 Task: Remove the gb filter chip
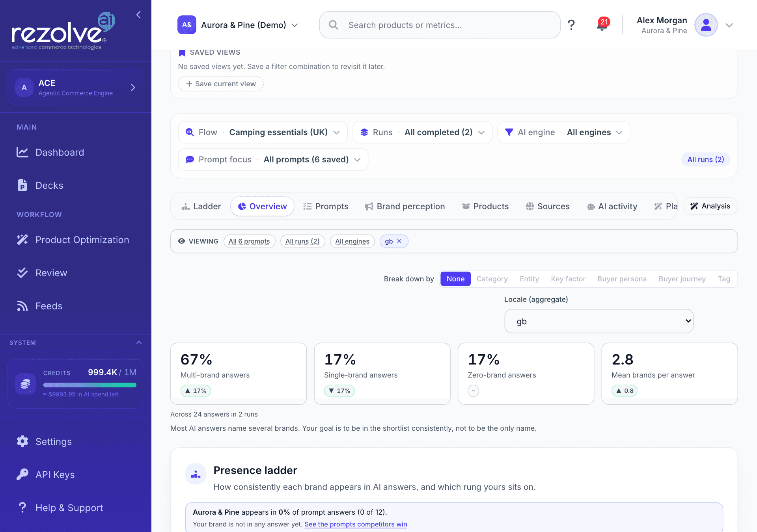[399, 241]
